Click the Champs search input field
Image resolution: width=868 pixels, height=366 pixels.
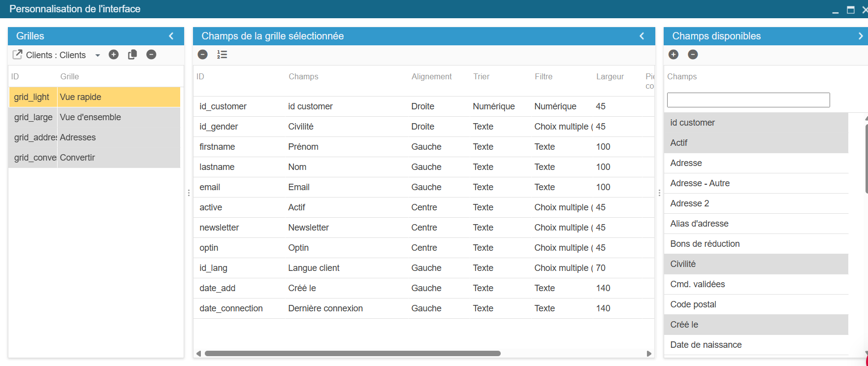(748, 100)
